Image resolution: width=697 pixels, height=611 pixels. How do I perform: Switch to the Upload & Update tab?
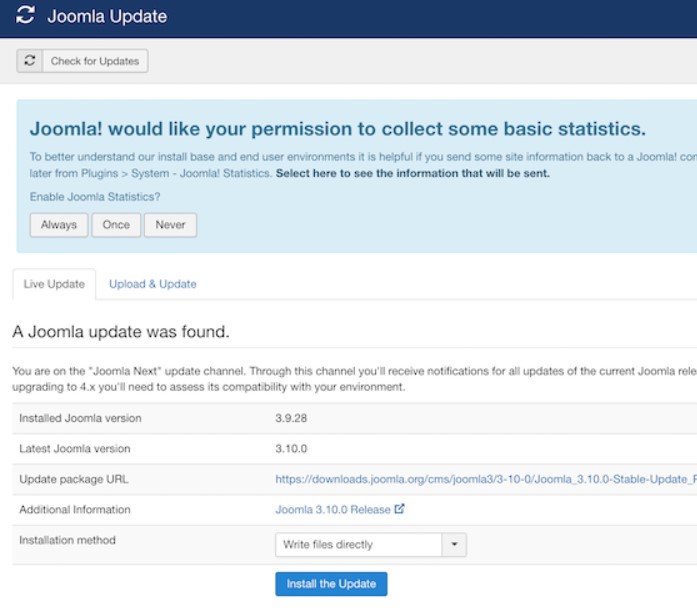point(152,284)
